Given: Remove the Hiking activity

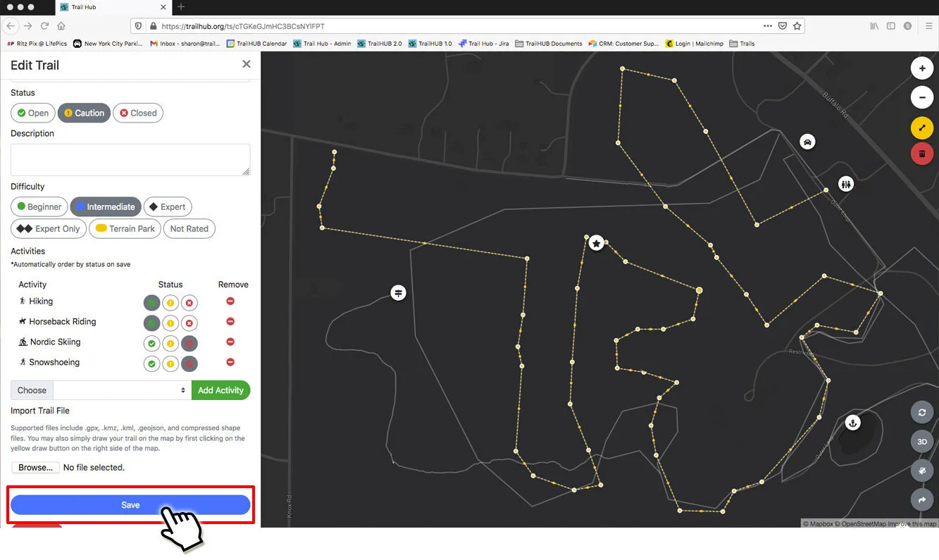Looking at the screenshot, I should [x=230, y=301].
